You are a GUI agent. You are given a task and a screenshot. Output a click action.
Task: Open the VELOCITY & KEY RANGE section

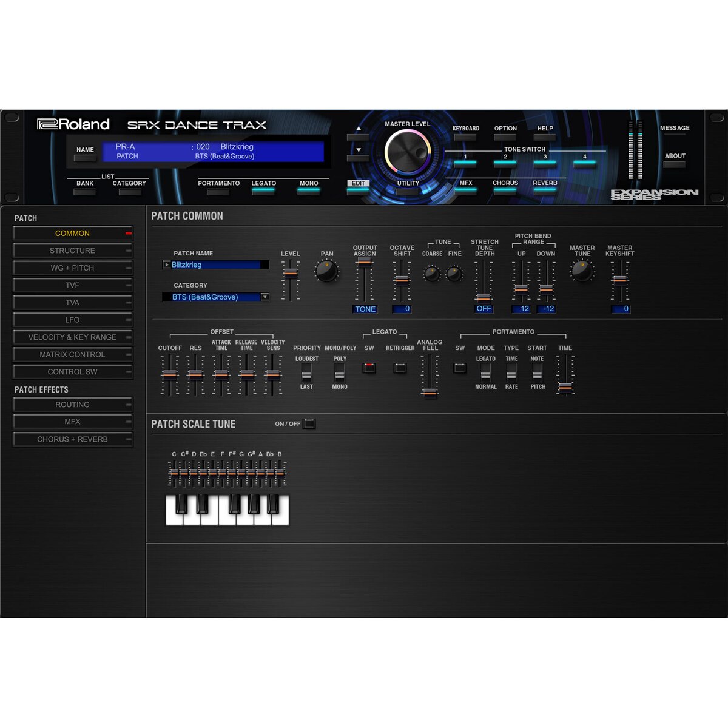[x=73, y=337]
